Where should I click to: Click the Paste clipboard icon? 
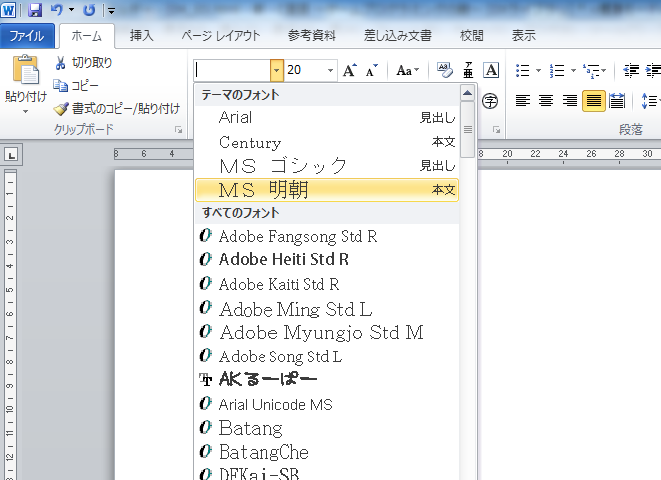click(24, 72)
